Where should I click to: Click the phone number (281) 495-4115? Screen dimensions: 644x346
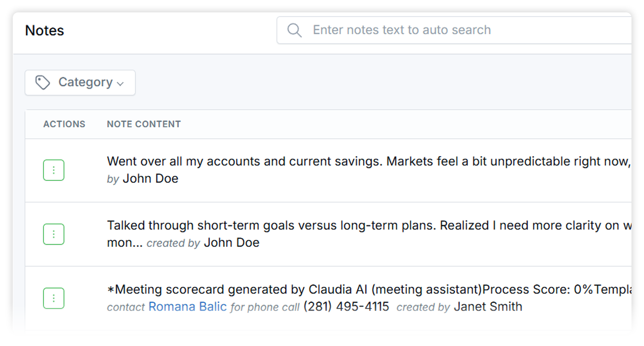(x=346, y=307)
